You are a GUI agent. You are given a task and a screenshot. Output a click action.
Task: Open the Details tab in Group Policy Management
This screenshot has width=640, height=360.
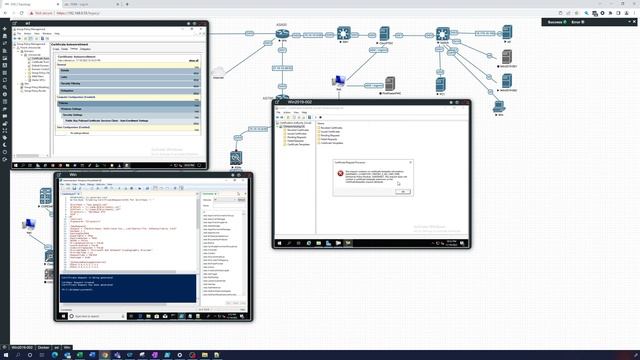pos(65,49)
